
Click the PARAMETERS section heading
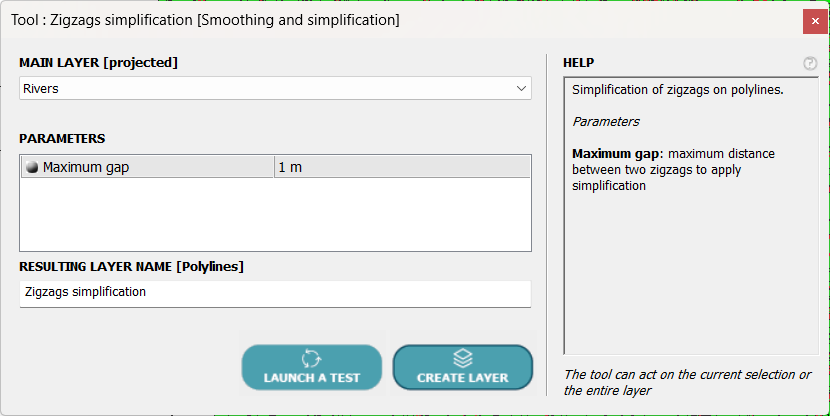pyautogui.click(x=62, y=139)
